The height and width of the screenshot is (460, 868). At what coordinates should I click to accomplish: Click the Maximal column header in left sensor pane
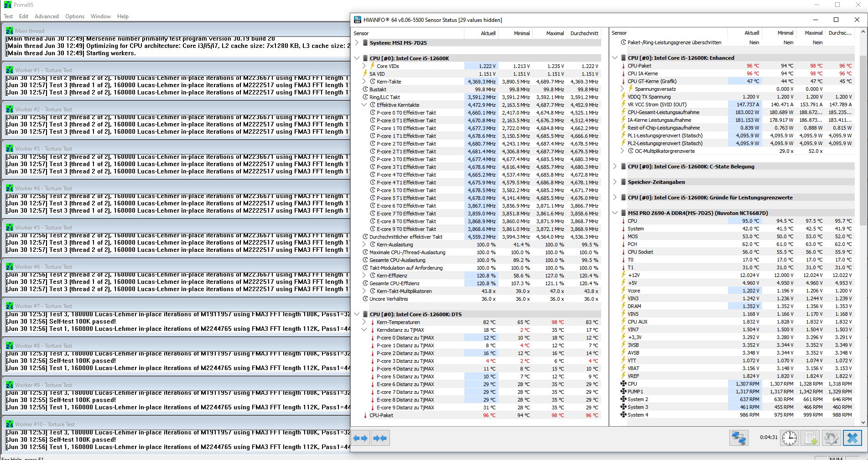click(x=549, y=33)
